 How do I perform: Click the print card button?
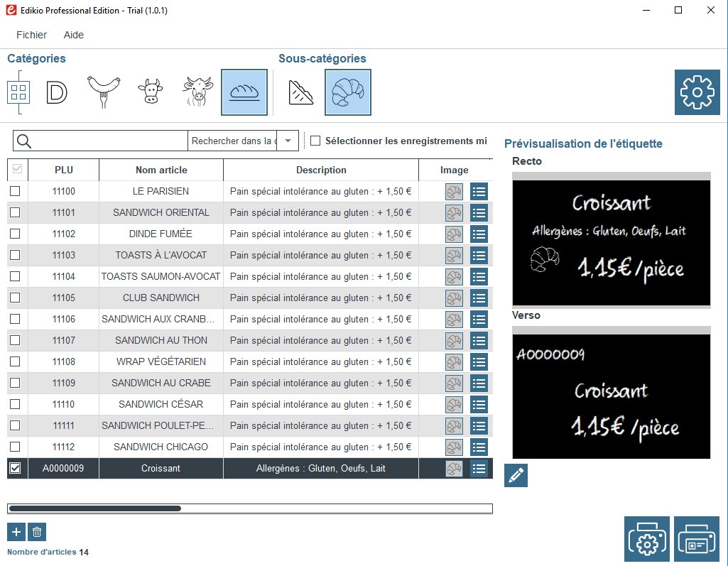696,540
